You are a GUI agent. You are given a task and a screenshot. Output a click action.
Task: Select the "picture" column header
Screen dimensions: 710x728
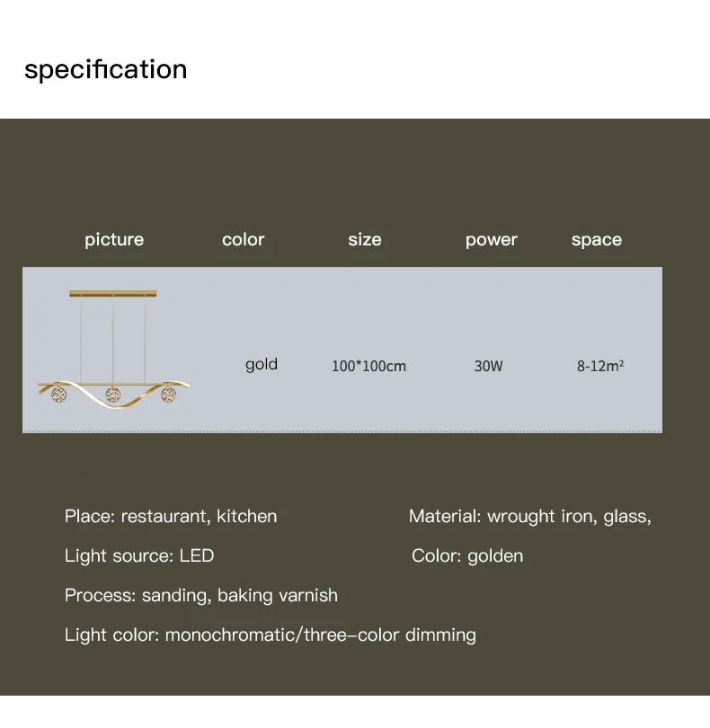pyautogui.click(x=114, y=240)
